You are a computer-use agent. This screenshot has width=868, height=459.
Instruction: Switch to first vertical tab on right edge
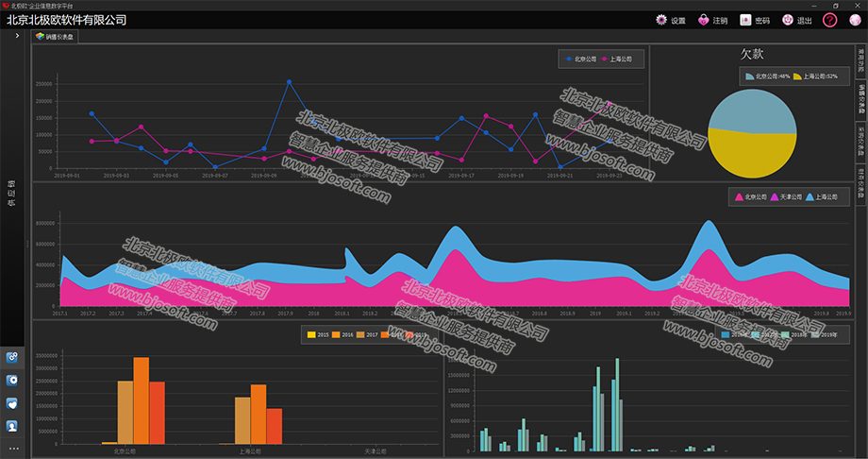[x=861, y=59]
